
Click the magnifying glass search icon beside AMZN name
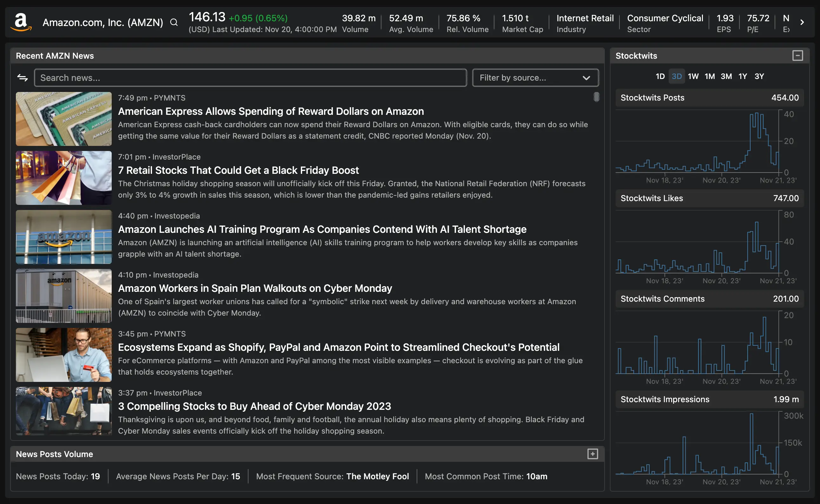pos(174,22)
